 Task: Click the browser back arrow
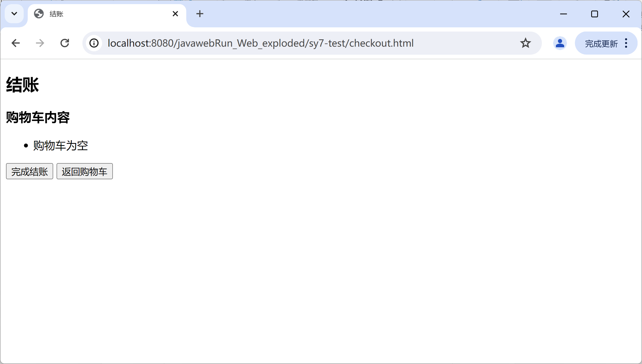(16, 43)
